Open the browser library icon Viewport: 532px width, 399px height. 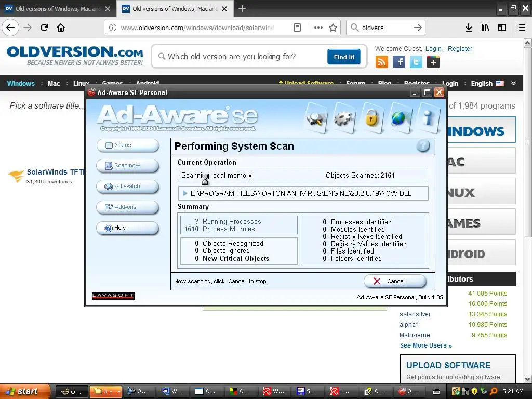[485, 28]
